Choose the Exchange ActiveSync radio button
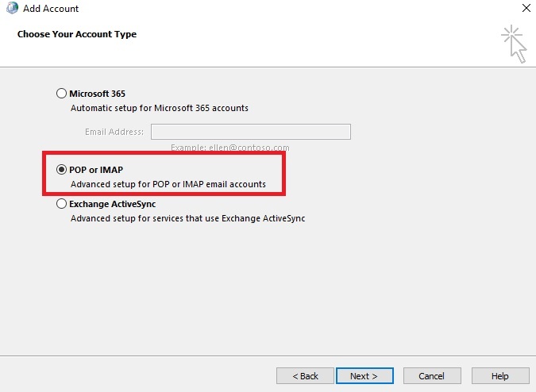 61,203
